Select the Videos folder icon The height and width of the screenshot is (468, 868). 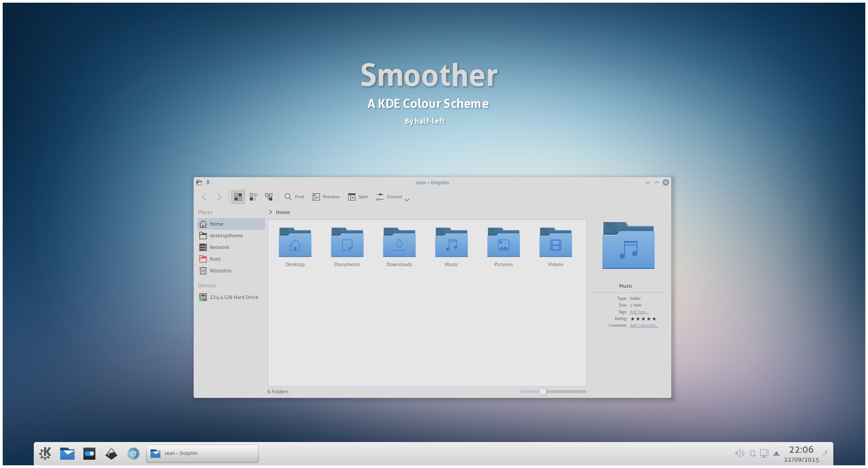(556, 243)
